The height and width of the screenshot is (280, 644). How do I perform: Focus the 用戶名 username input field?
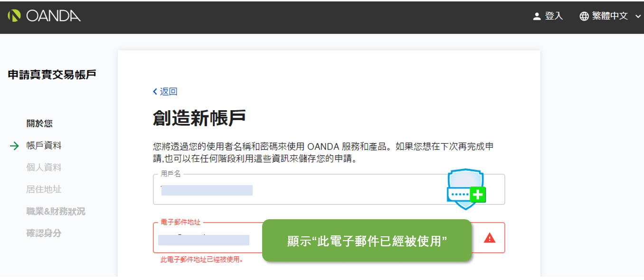coord(299,190)
